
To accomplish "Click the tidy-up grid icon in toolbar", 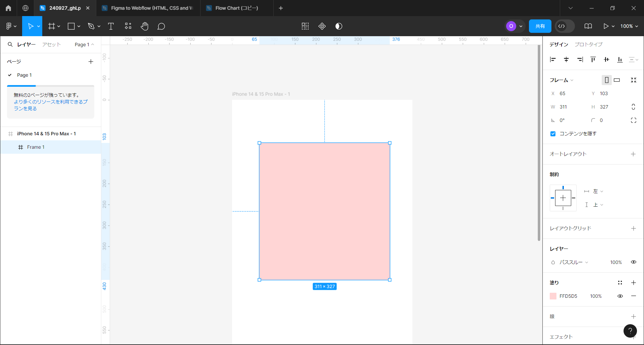I will (x=305, y=26).
